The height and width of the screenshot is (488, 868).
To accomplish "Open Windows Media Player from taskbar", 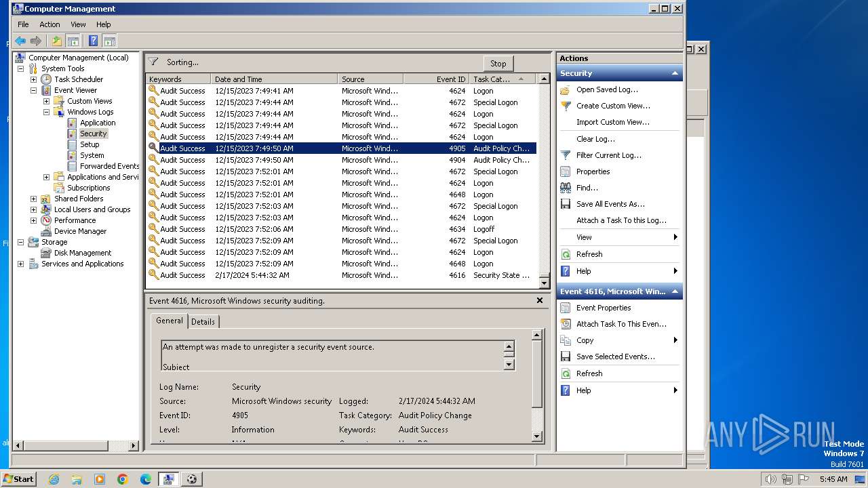I will click(100, 479).
